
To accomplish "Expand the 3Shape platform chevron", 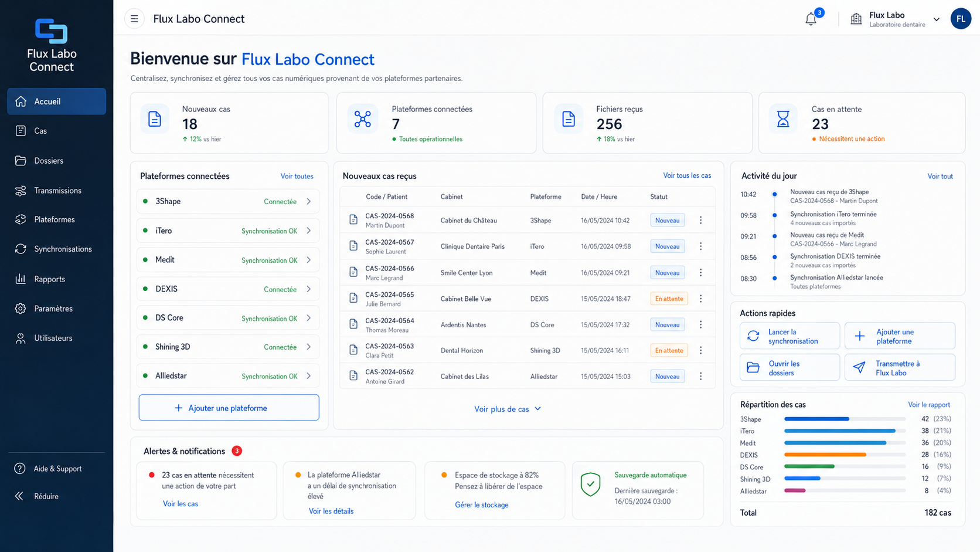I will pos(309,201).
